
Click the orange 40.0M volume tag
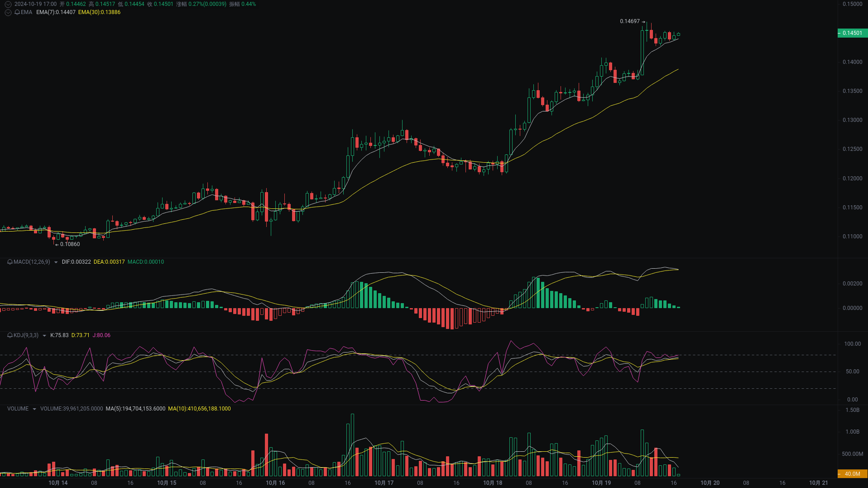[x=853, y=474]
